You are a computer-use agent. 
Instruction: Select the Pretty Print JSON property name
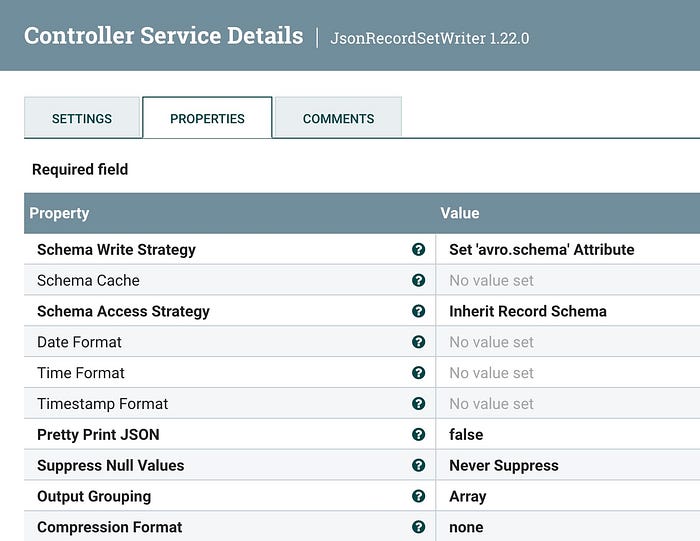[x=98, y=434]
